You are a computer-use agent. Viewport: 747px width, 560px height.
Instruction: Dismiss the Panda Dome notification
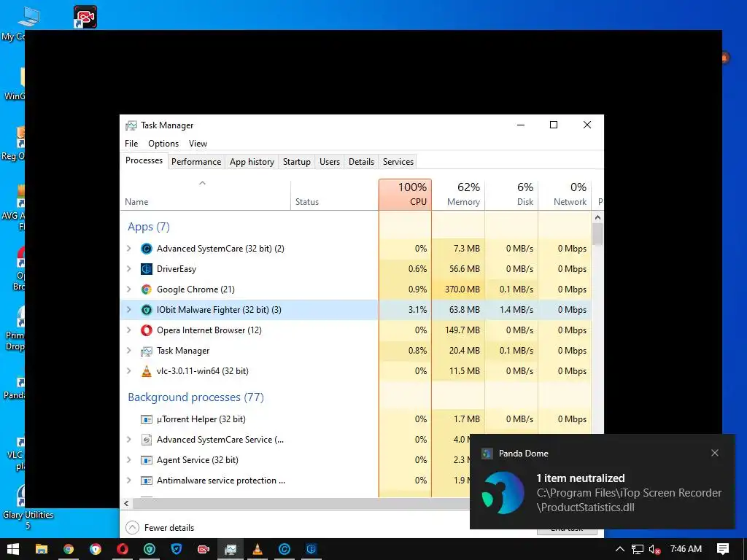(x=715, y=454)
